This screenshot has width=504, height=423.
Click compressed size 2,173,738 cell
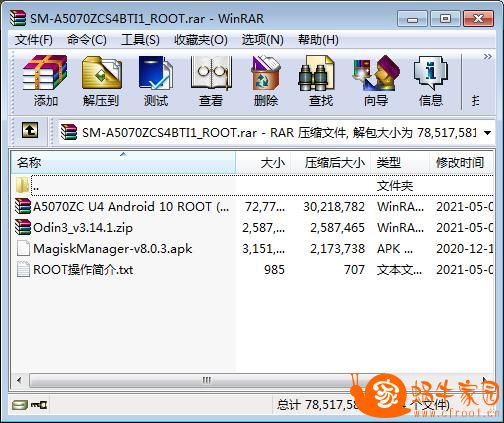pos(337,249)
